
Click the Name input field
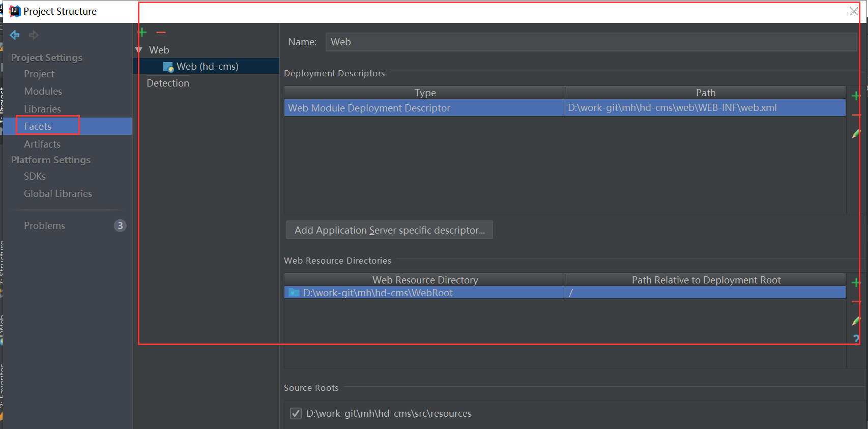coord(591,42)
